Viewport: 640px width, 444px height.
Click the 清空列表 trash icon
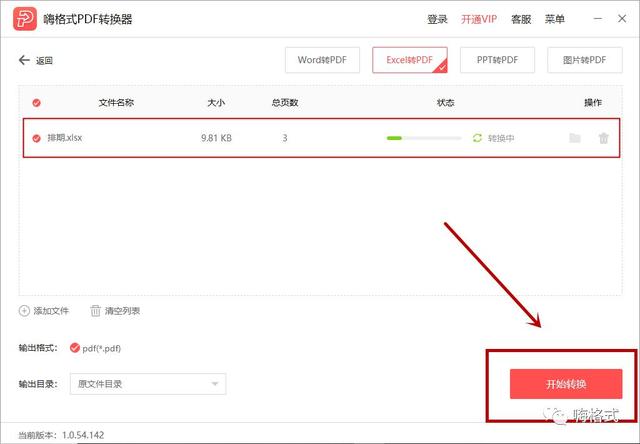click(95, 311)
